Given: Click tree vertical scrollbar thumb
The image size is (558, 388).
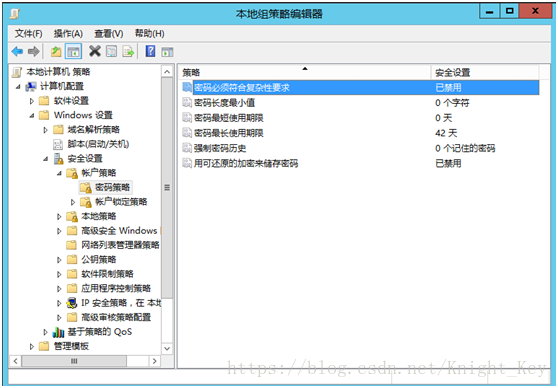Looking at the screenshot, I should pos(167,188).
